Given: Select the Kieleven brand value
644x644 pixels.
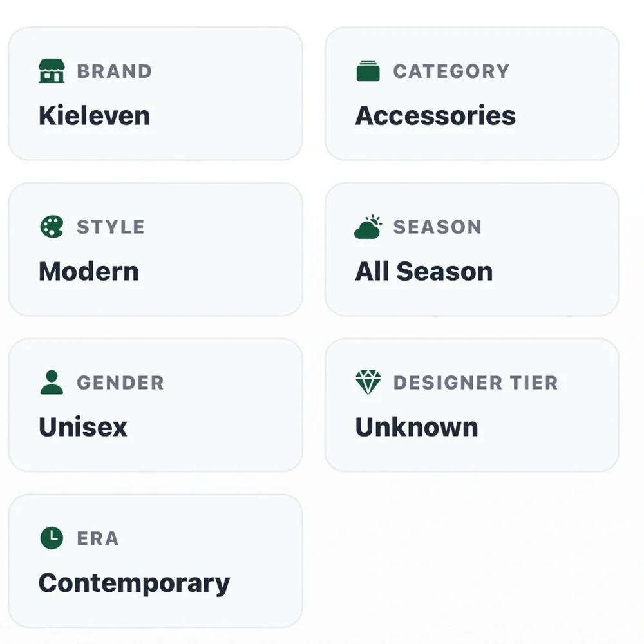Looking at the screenshot, I should [x=95, y=116].
